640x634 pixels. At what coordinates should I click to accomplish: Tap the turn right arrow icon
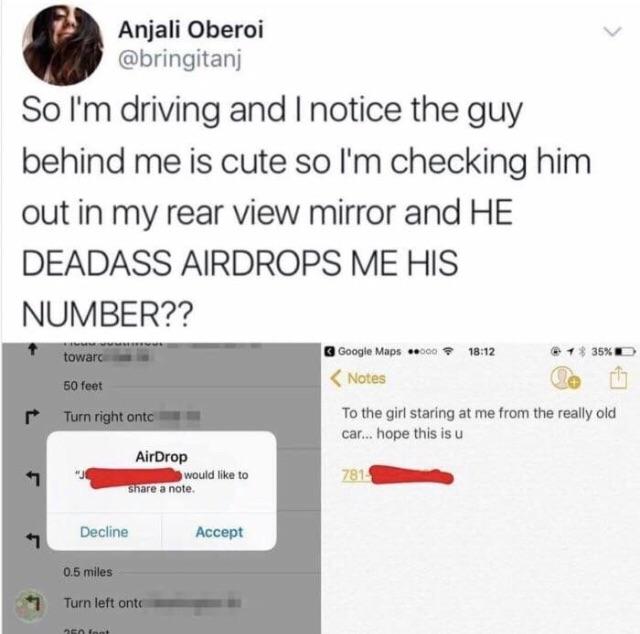point(32,416)
